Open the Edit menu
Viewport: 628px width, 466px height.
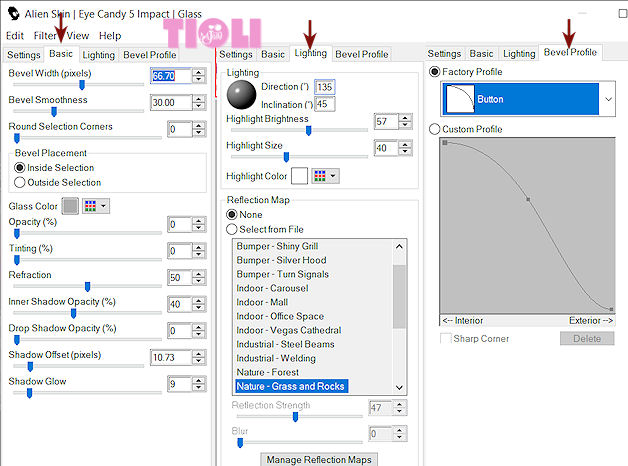coord(15,36)
